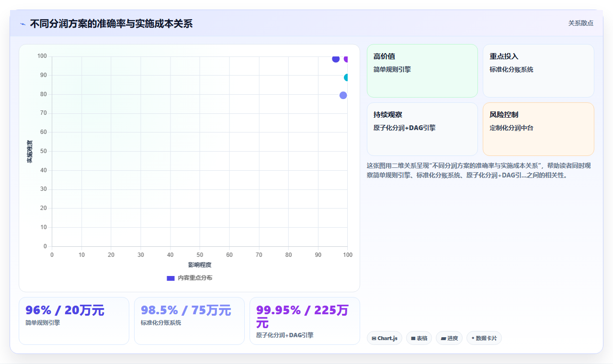Viewport: 613px width, 364px height.
Task: Click the 96% / 20万元 stat value
Action: 65,310
